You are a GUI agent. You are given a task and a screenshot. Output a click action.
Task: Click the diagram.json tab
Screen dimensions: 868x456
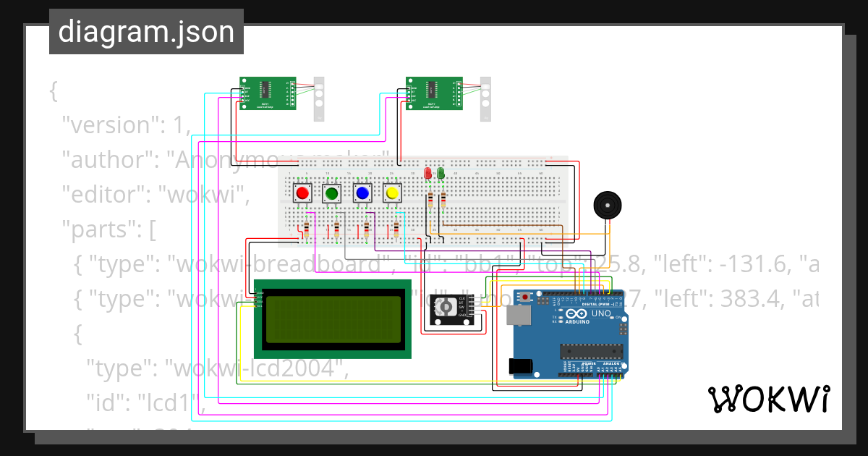tap(146, 31)
